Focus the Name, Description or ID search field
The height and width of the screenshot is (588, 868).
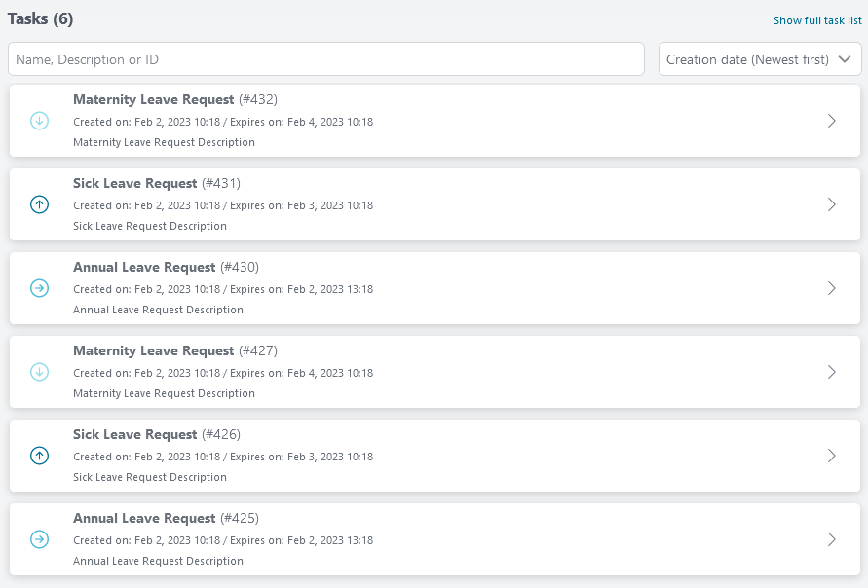326,59
